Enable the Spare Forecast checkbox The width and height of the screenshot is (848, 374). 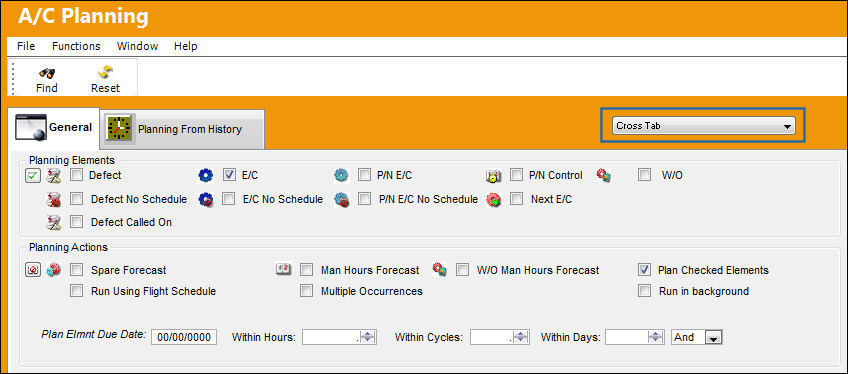point(77,270)
